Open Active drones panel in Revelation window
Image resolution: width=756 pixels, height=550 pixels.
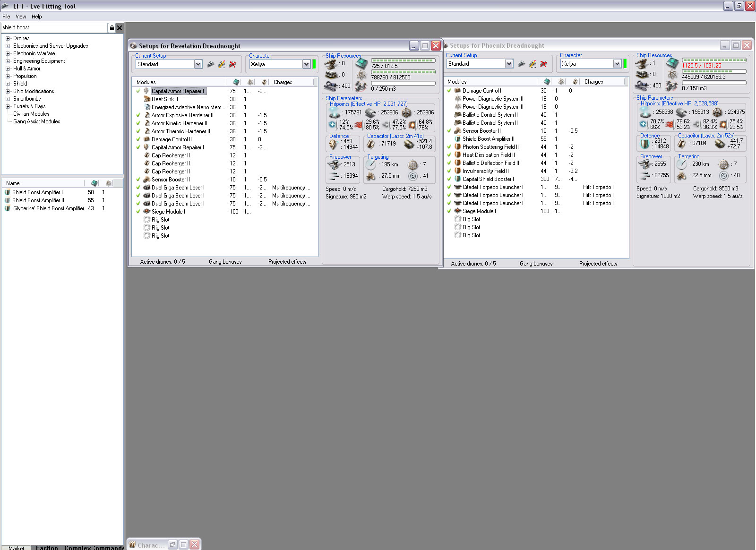[x=163, y=262]
